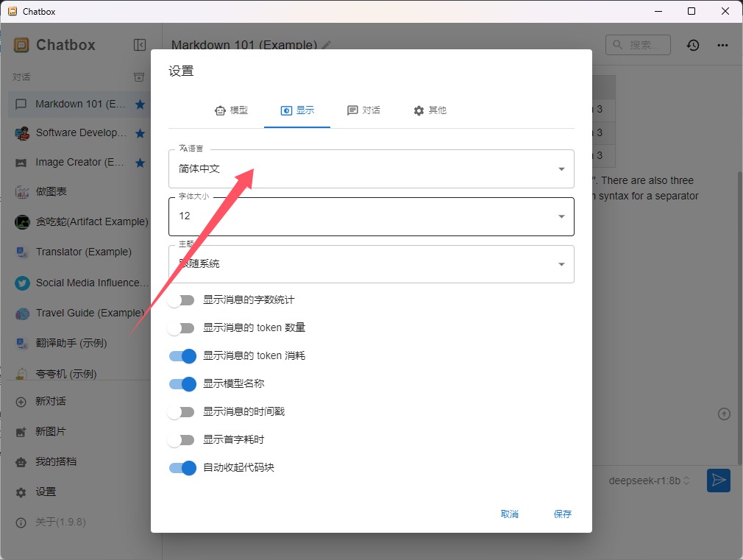Click the blue send message icon
743x560 pixels.
[718, 481]
